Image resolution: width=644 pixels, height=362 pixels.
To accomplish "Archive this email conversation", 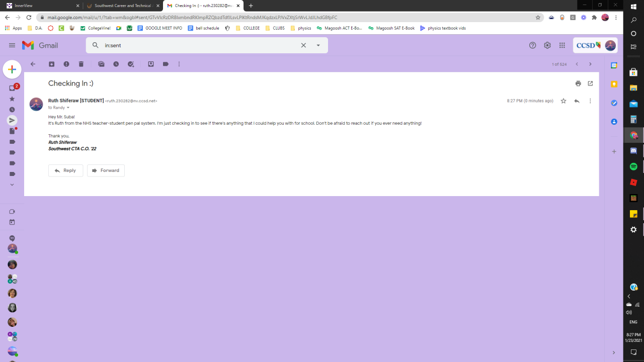I will tap(51, 64).
